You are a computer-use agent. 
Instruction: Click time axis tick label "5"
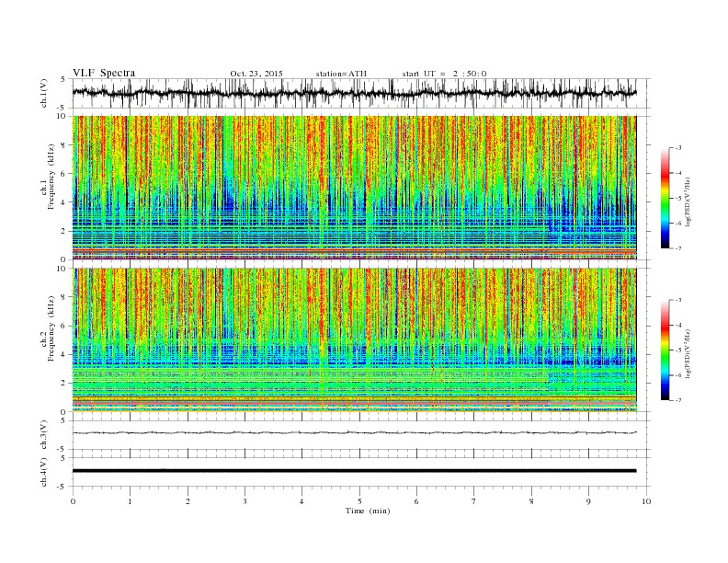(x=359, y=501)
